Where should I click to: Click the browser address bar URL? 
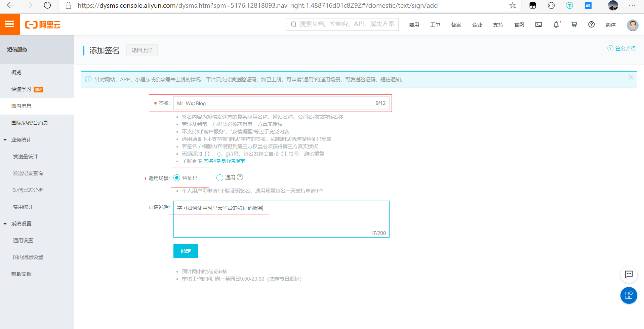[x=257, y=5]
